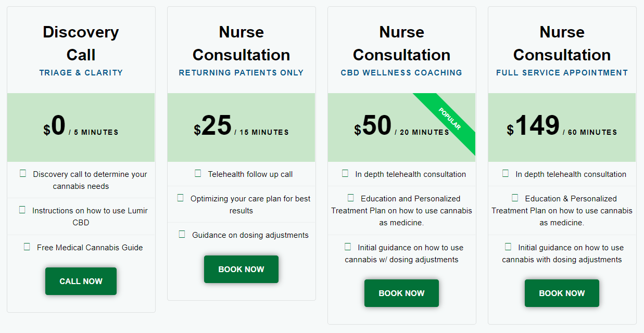
Task: Click icon beside Guidance on dosing adjustments
Action: click(182, 234)
